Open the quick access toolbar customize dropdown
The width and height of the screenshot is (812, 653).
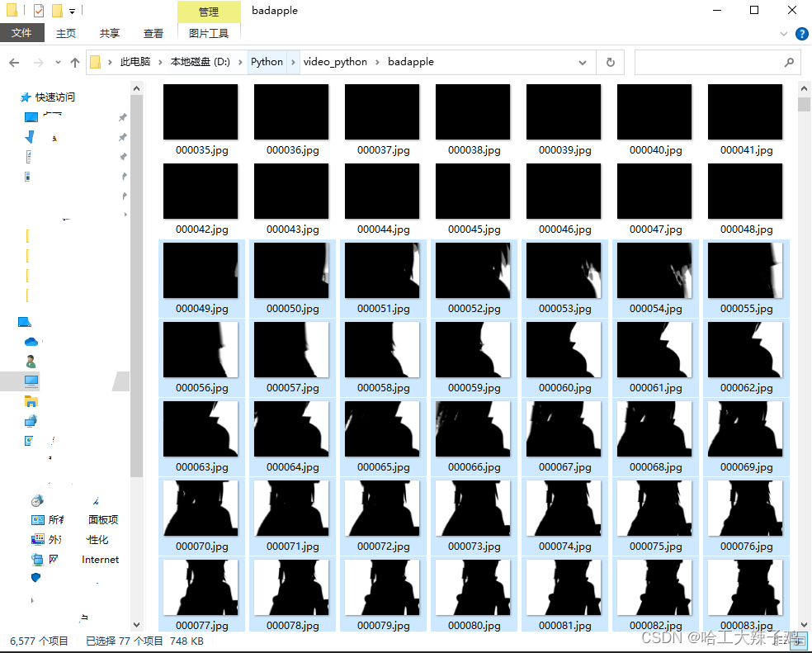(72, 11)
